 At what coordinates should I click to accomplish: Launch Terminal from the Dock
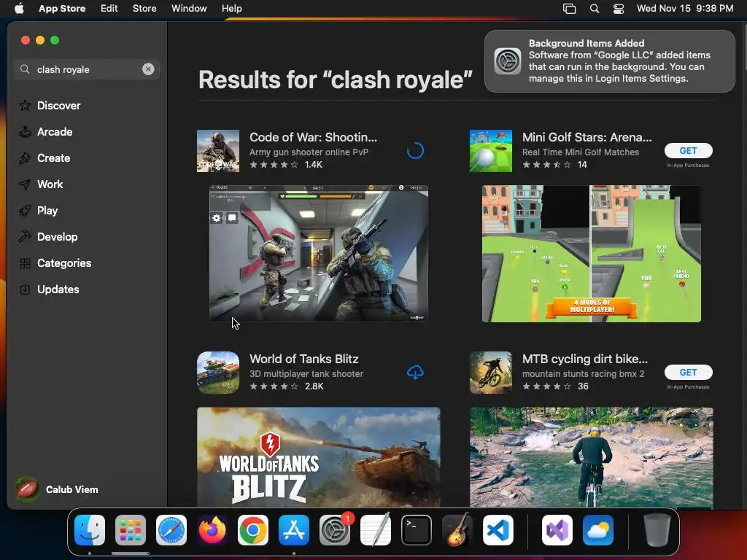417,530
